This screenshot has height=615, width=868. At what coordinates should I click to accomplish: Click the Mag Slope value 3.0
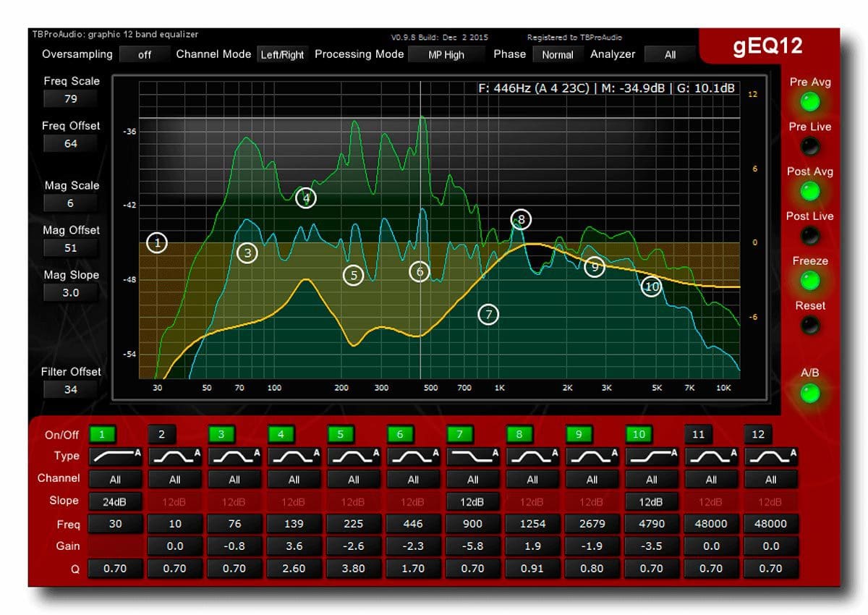71,292
